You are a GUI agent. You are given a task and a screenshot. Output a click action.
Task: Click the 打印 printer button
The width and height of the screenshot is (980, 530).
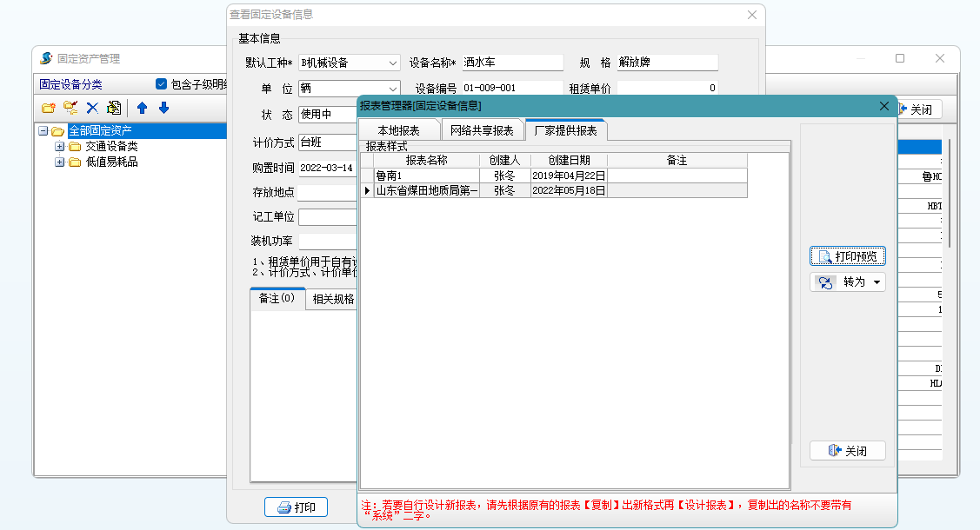296,507
